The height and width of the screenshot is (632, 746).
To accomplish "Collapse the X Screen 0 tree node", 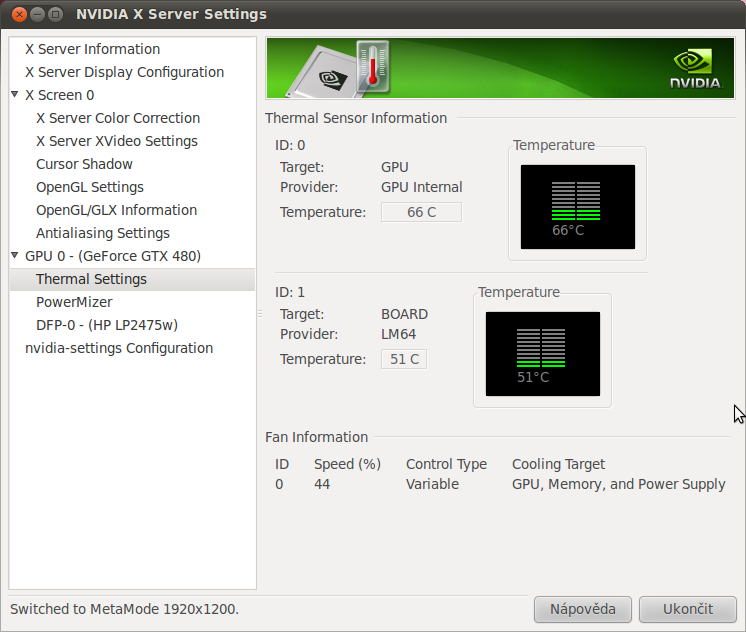I will coord(15,94).
